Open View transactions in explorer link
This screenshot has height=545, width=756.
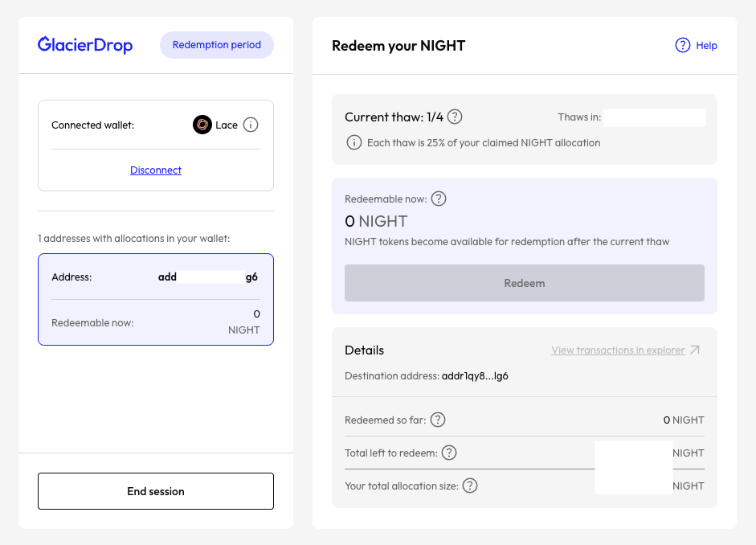coord(618,350)
